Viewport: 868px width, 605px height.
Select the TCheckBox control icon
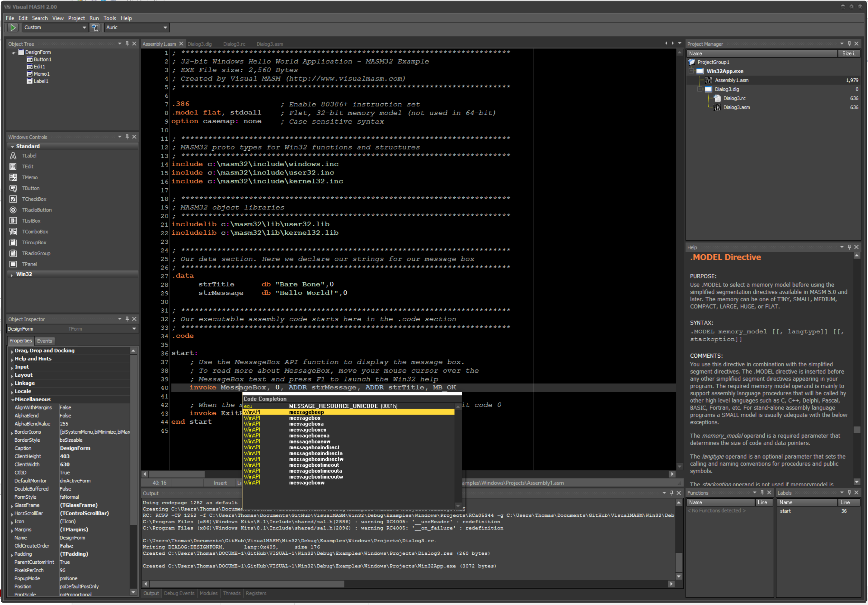[x=13, y=199]
